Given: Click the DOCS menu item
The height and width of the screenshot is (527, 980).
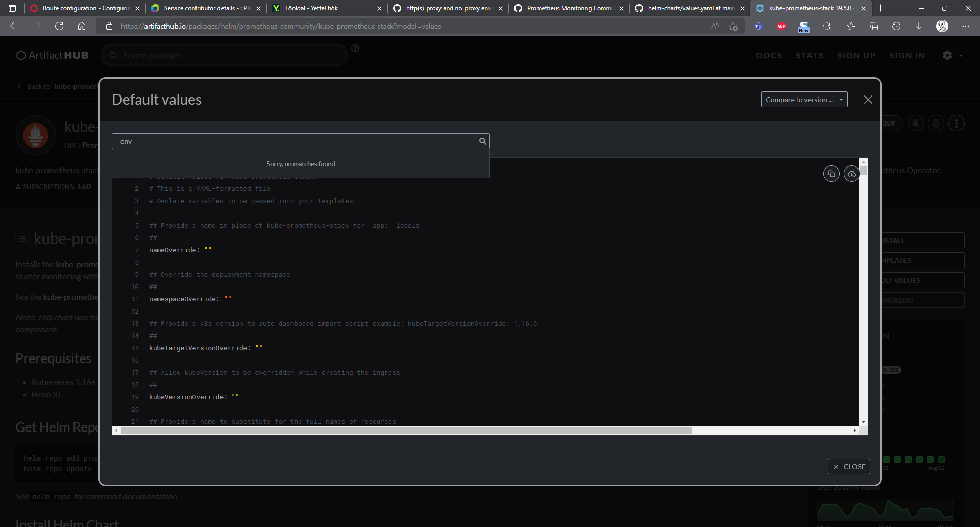Looking at the screenshot, I should 769,55.
